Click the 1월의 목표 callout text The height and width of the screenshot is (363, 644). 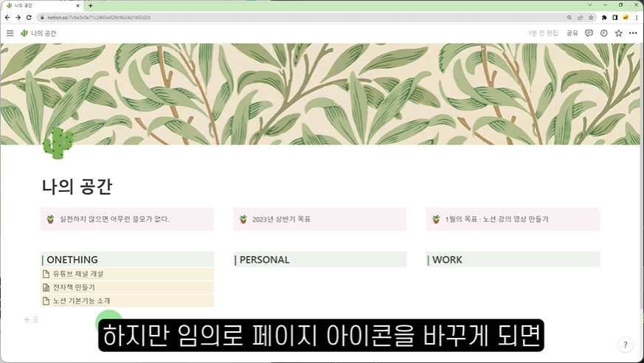pyautogui.click(x=497, y=219)
